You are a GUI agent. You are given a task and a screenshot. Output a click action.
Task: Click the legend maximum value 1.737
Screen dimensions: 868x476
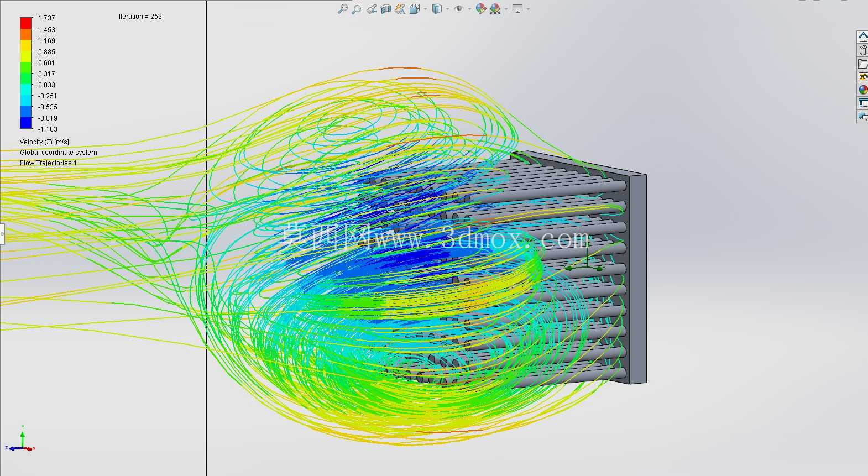point(46,18)
